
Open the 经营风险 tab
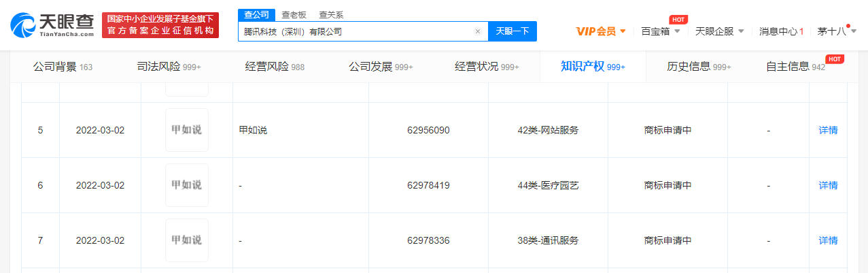coord(275,67)
